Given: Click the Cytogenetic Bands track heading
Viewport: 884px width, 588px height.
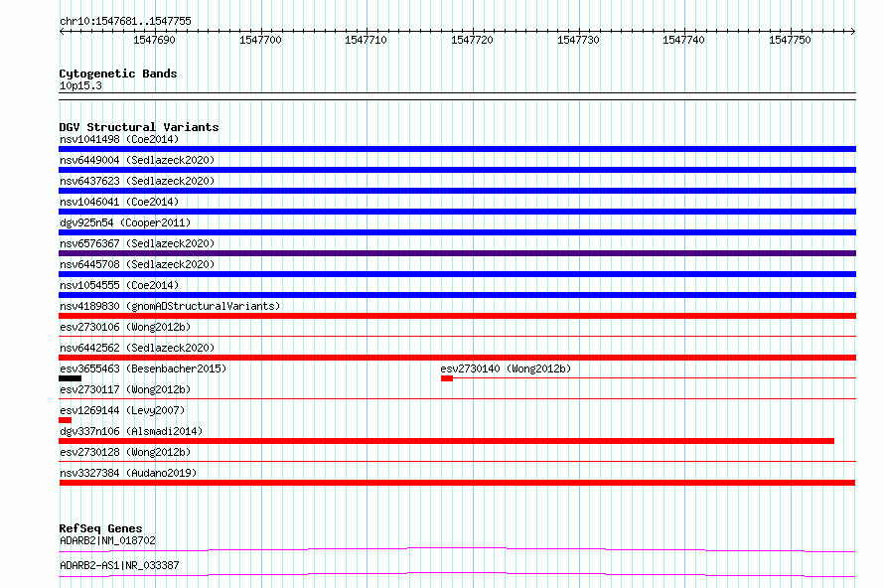Looking at the screenshot, I should [x=118, y=73].
